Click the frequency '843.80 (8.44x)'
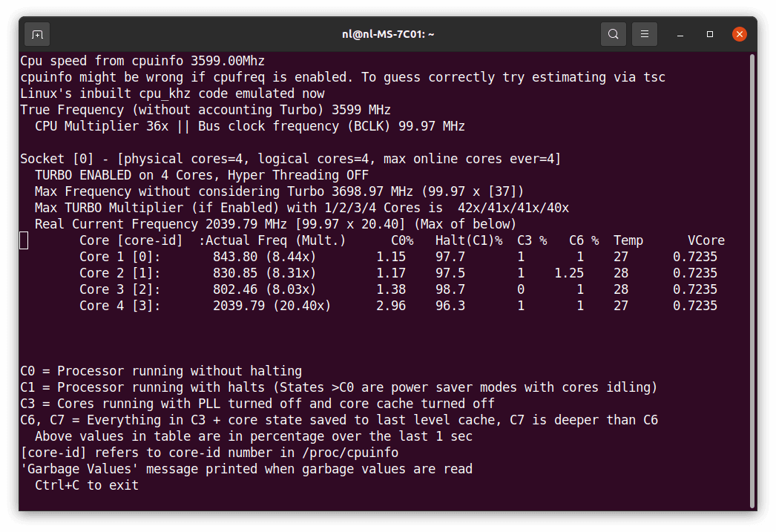Viewport: 776px width, 532px height. (x=264, y=257)
